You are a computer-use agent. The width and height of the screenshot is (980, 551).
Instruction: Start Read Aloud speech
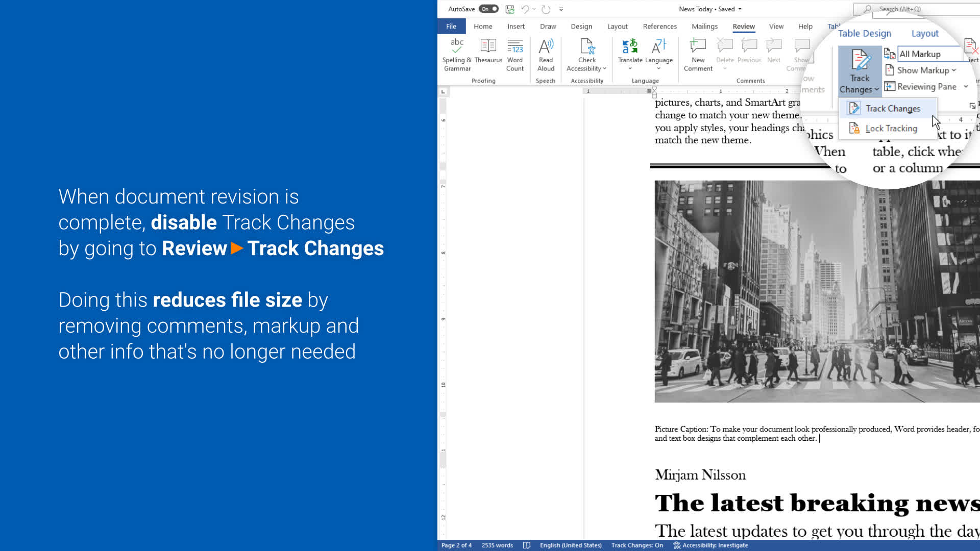coord(546,47)
